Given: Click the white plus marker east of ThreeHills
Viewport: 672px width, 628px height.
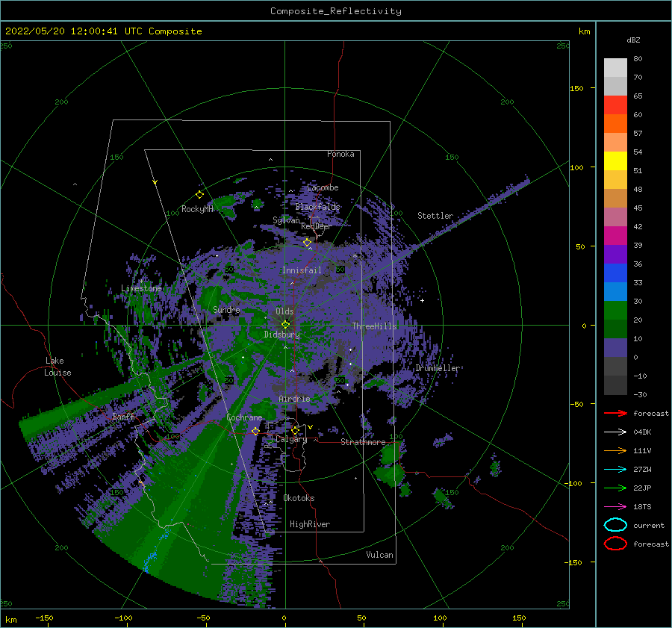Looking at the screenshot, I should coord(422,300).
